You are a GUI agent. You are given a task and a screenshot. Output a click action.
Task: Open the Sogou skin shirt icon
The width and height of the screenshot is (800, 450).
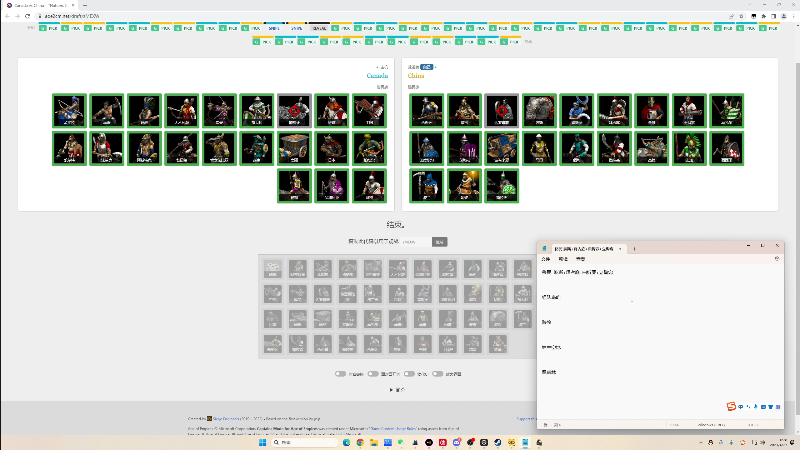point(770,407)
